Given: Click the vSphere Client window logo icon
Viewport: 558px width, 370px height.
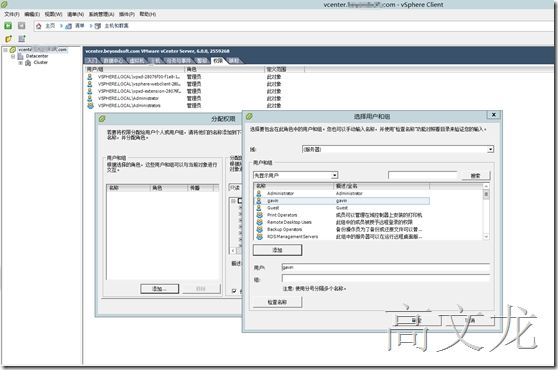Looking at the screenshot, I should pos(4,4).
